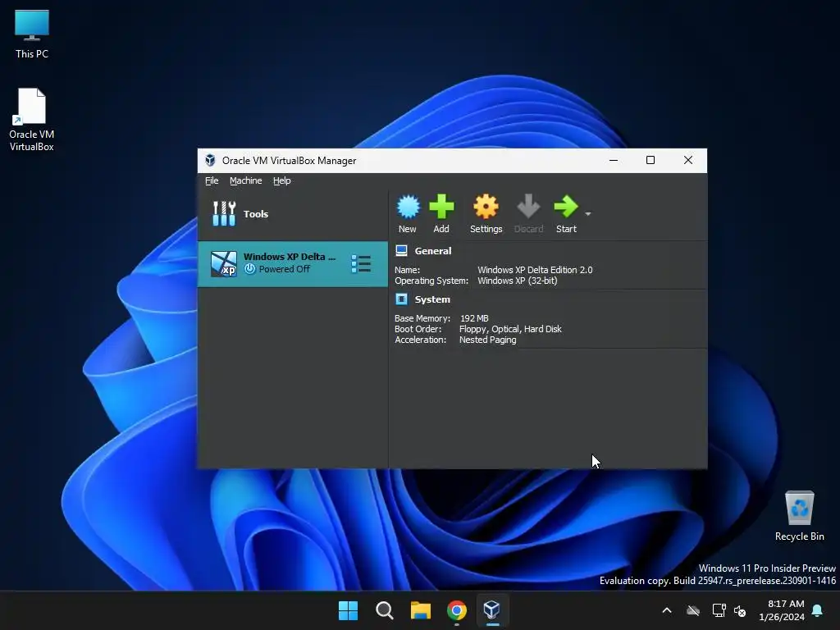Click the New virtual machine icon

(408, 207)
